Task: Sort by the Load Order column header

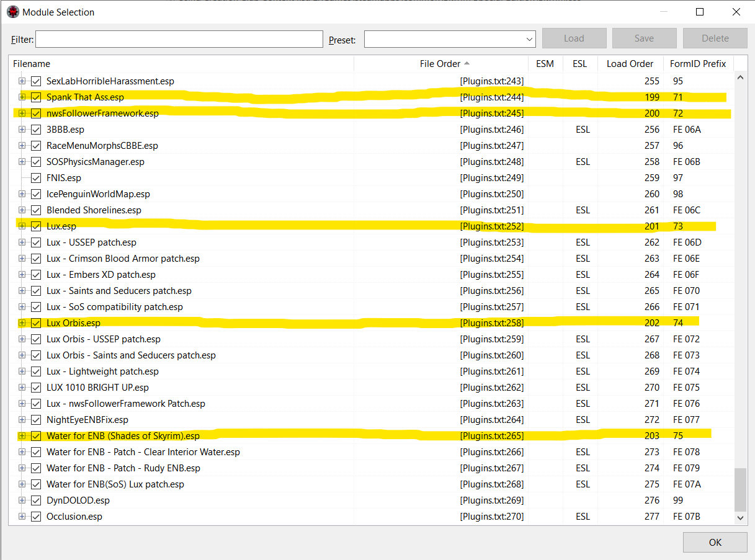Action: coord(630,64)
